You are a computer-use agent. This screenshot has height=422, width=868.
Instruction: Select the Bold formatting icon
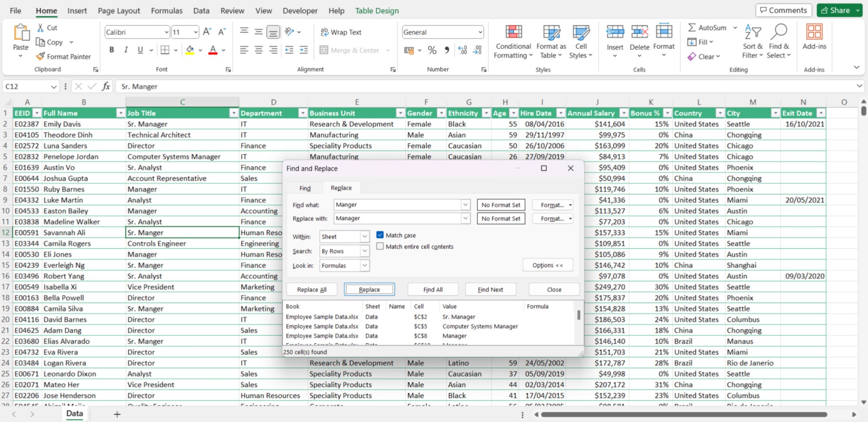click(111, 50)
